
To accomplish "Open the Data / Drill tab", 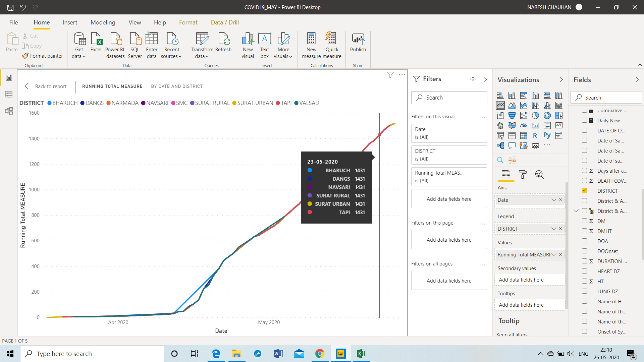I will pos(225,22).
